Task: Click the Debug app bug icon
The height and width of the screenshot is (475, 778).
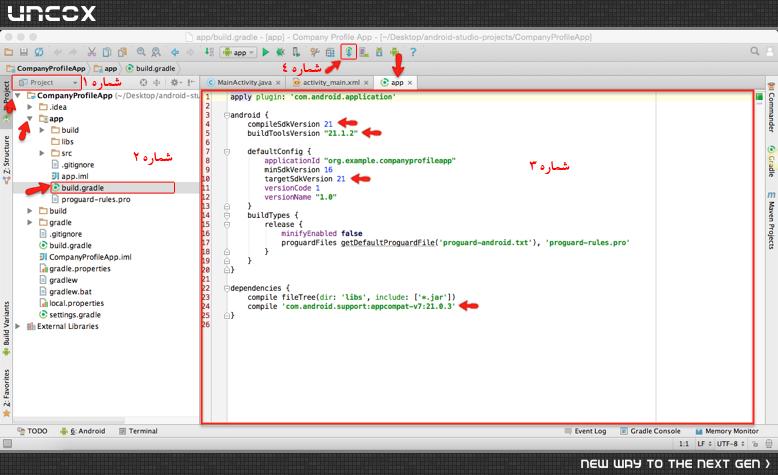Action: click(280, 52)
